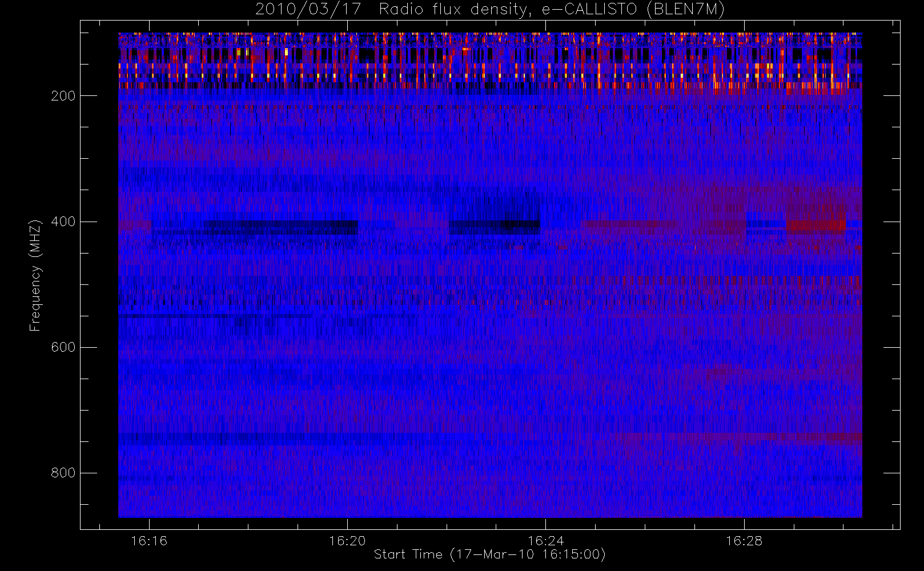Click the "Start Time (17-Mar-10 16:15:00)" axis label
Viewport: 924px width, 571px height.
pos(490,554)
